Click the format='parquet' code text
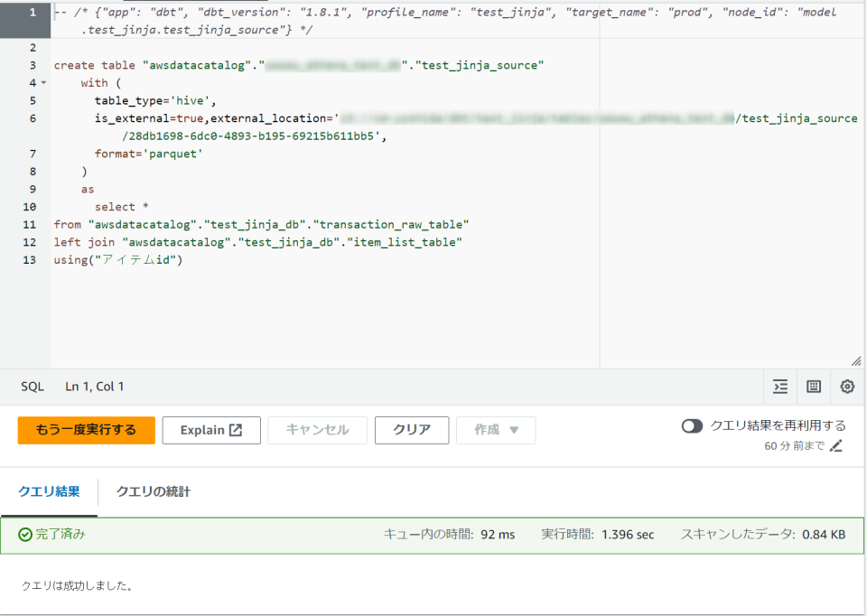This screenshot has width=867, height=616. pos(149,154)
